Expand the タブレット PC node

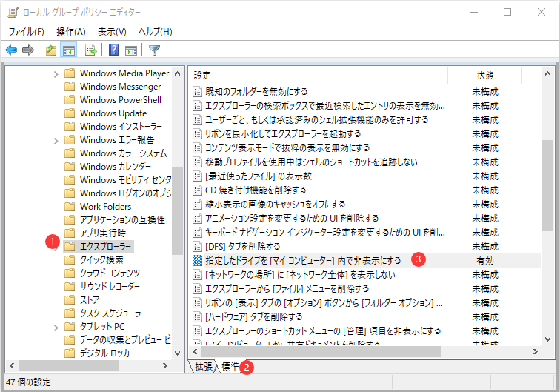(56, 328)
